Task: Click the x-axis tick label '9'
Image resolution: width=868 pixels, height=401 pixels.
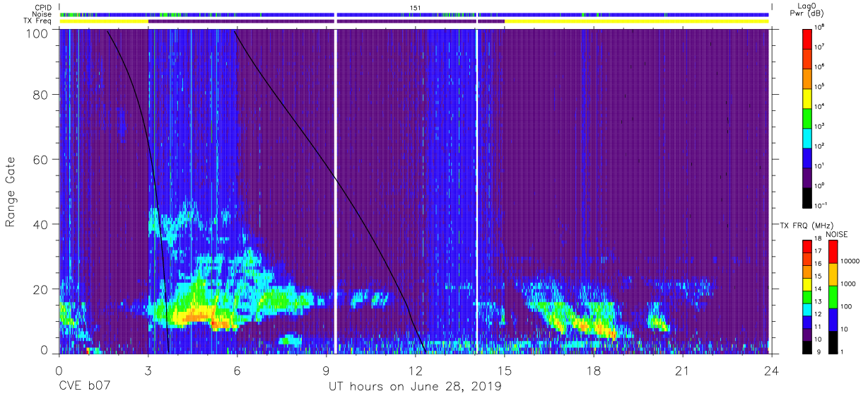Action: (x=326, y=371)
